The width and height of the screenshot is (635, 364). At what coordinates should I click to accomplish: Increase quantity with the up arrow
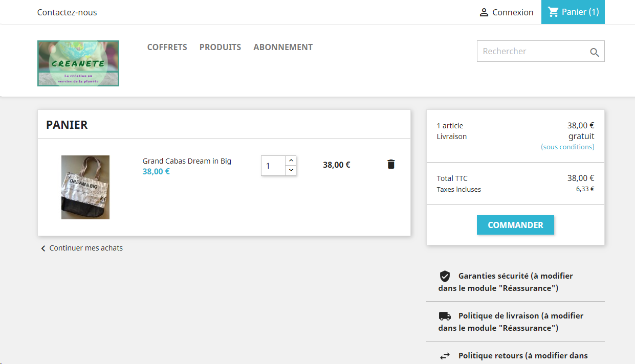coord(291,161)
